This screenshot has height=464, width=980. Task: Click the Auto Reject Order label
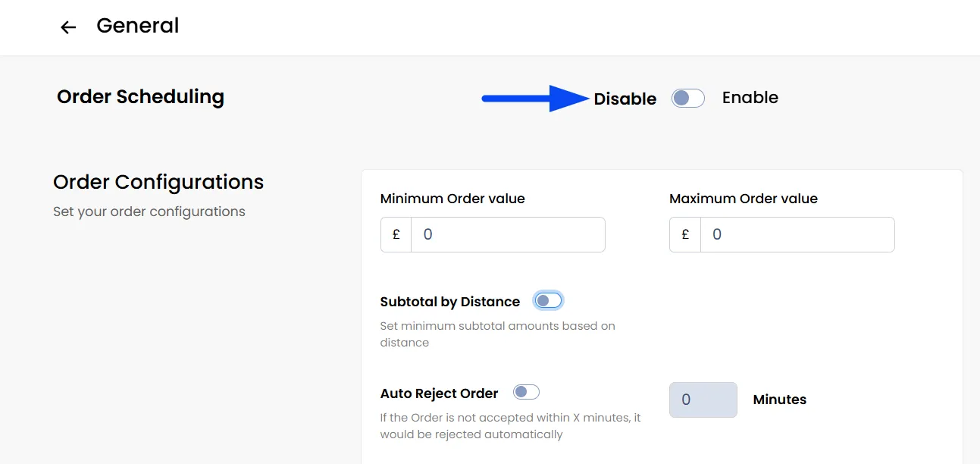point(439,393)
